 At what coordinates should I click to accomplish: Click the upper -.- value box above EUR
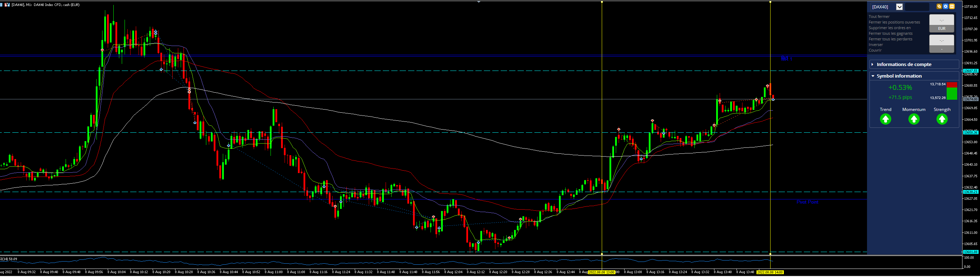click(941, 20)
